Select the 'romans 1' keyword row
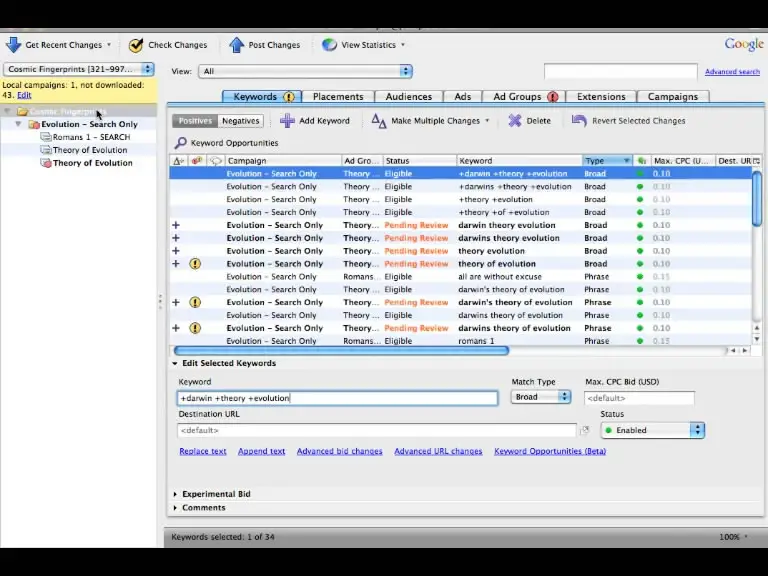This screenshot has height=576, width=768. coord(460,341)
